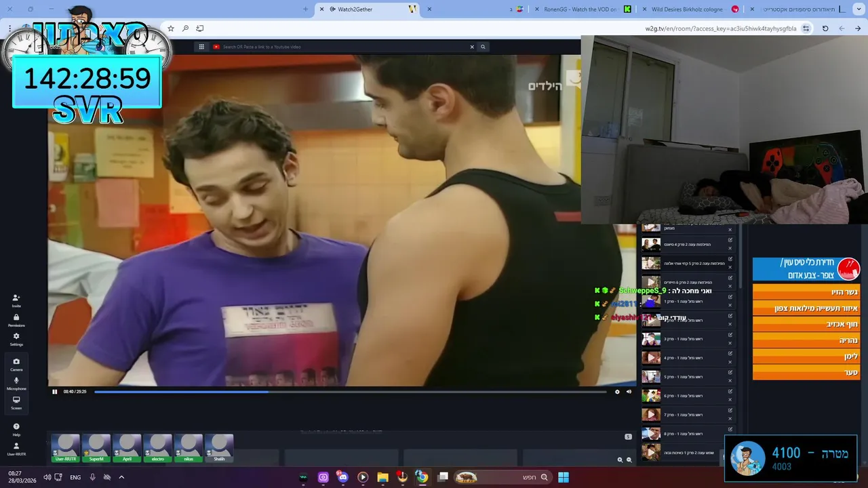Viewport: 868px width, 488px height.
Task: Toggle Screen sharing in the sidebar
Action: point(16,403)
